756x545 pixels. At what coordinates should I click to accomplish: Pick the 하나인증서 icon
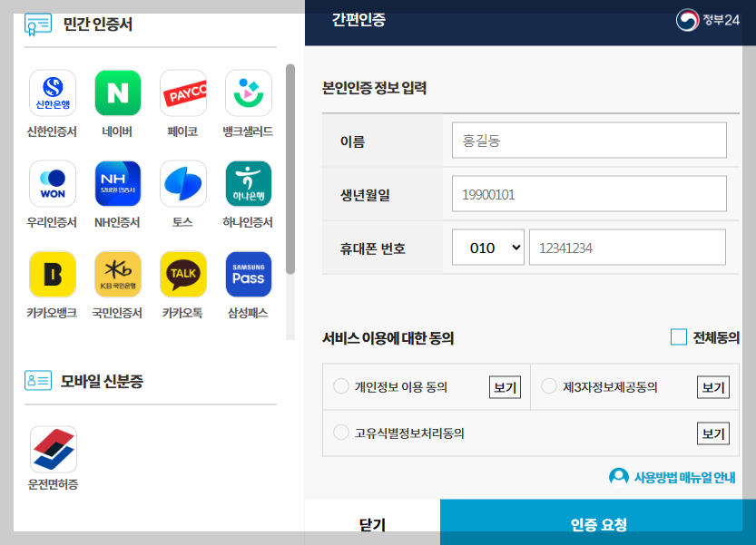point(247,184)
